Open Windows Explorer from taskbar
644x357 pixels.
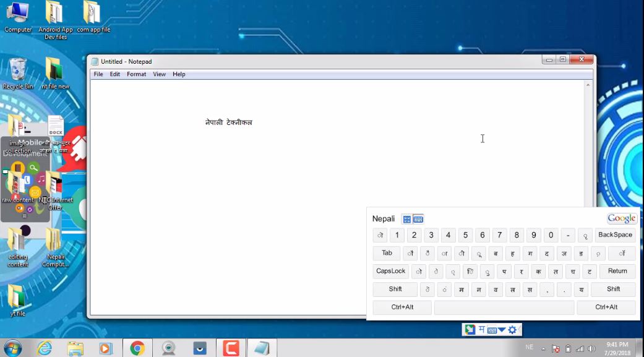click(75, 348)
